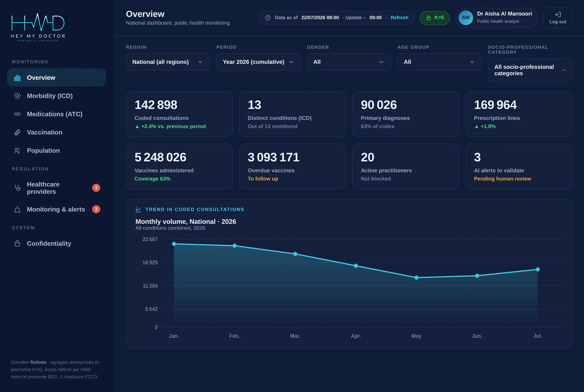Click the 'Monthly volume, National · 2026' chart title
The height and width of the screenshot is (392, 584).
[x=186, y=222]
